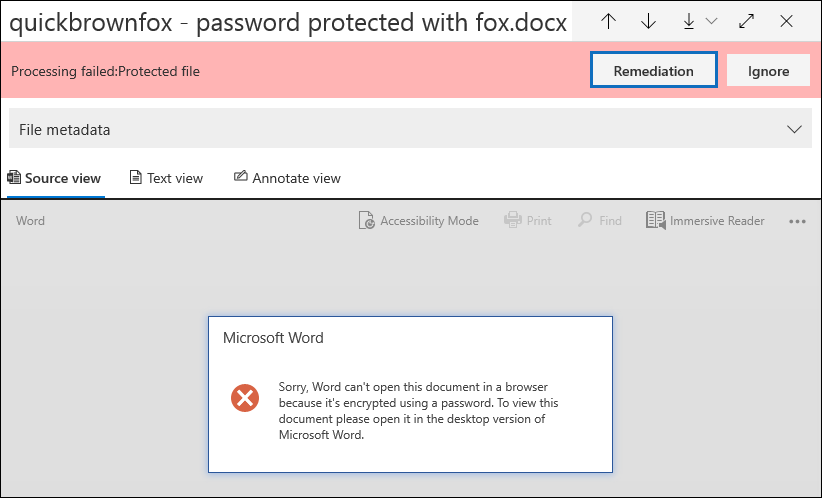Open the download options chevron

pos(712,21)
